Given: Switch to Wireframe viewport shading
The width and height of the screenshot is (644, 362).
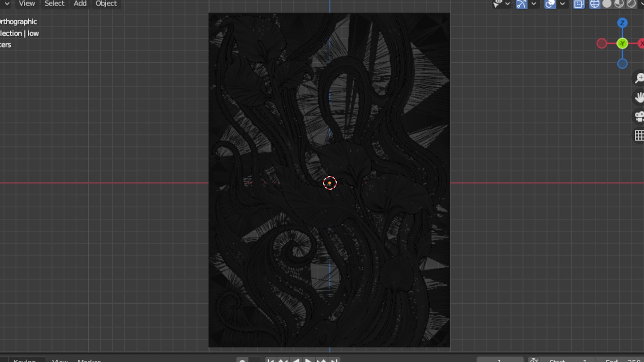Looking at the screenshot, I should (x=595, y=4).
